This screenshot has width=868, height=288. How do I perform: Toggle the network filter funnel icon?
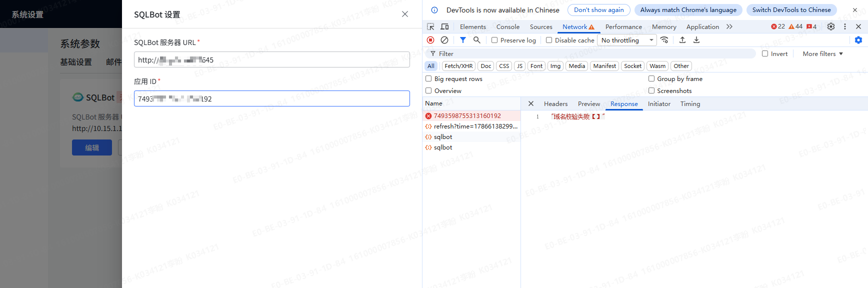(463, 40)
